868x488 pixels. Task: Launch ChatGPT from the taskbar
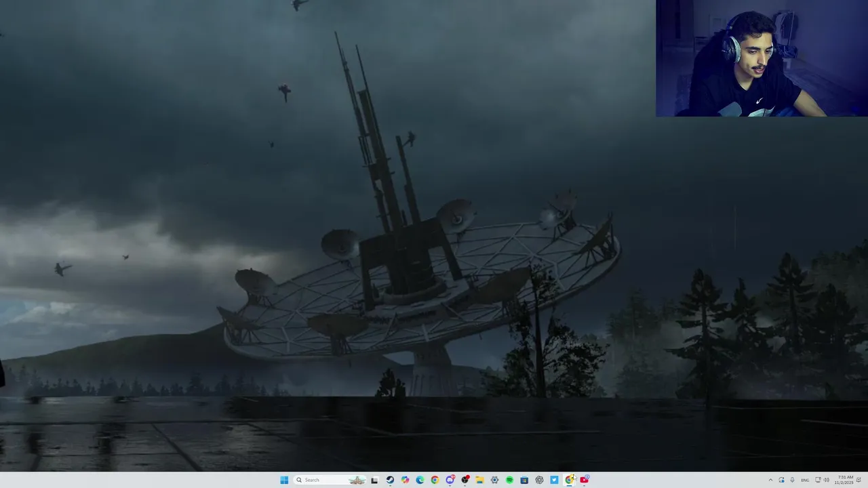(x=539, y=480)
